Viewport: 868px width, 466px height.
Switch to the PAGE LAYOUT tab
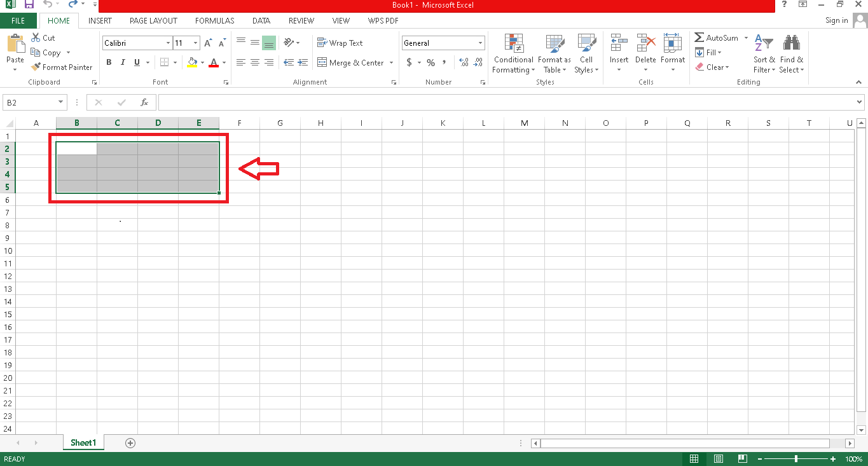(x=153, y=21)
